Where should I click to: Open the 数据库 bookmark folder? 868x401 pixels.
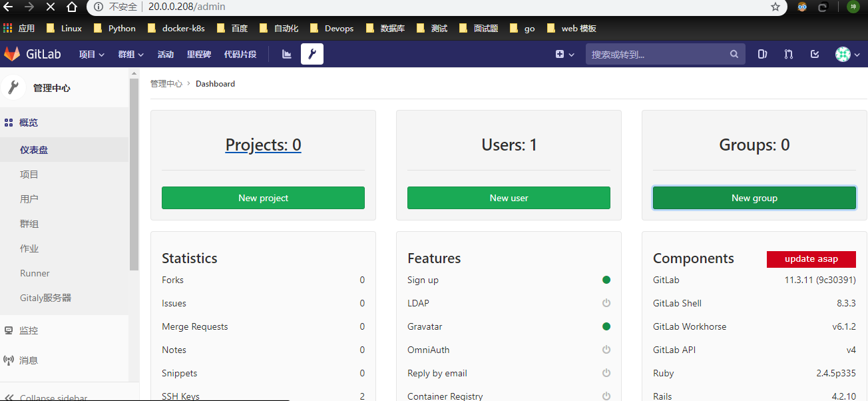click(x=385, y=28)
